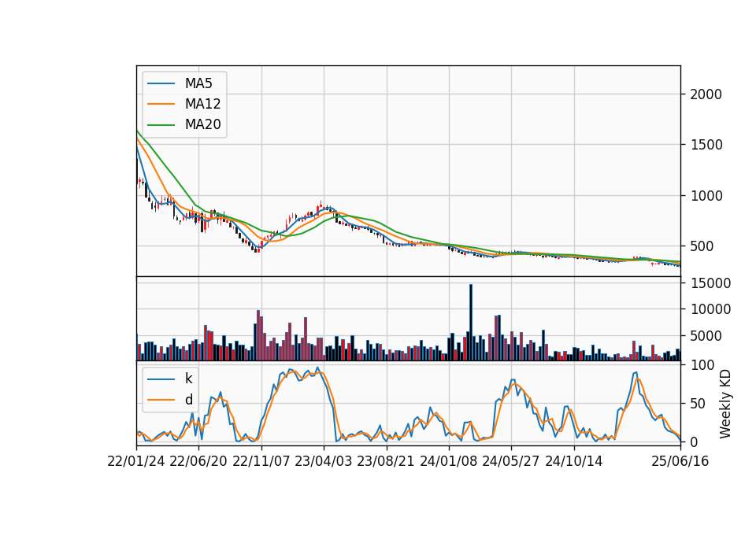Click the 50 KD axis label
Image resolution: width=756 pixels, height=543 pixels.
698,403
